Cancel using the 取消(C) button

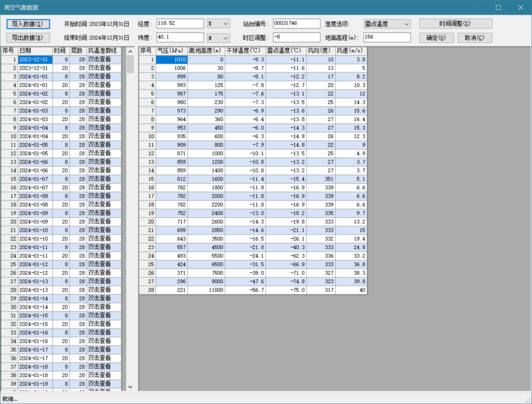(x=474, y=38)
